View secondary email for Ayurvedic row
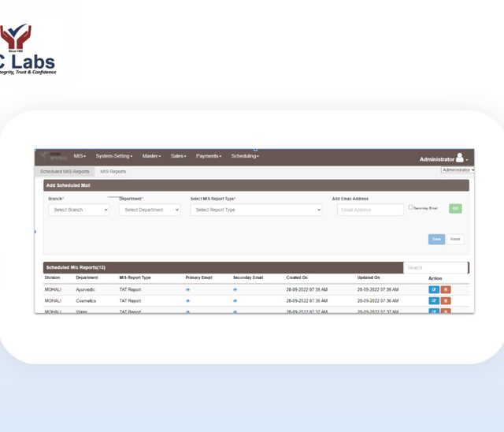 coord(235,289)
